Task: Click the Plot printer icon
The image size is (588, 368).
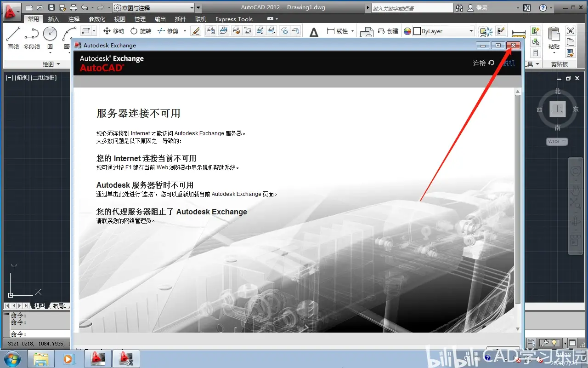Action: tap(73, 8)
